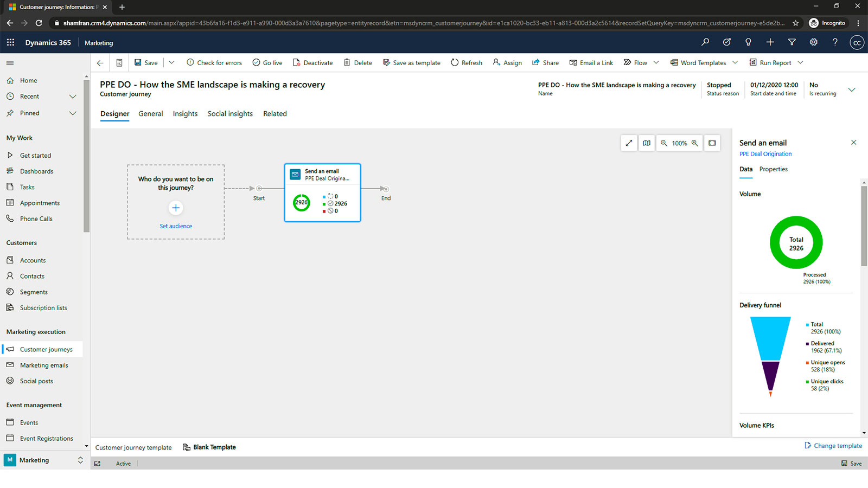Screen dimensions: 868x488
Task: Click the fit-to-screen canvas icon
Action: pyautogui.click(x=712, y=143)
